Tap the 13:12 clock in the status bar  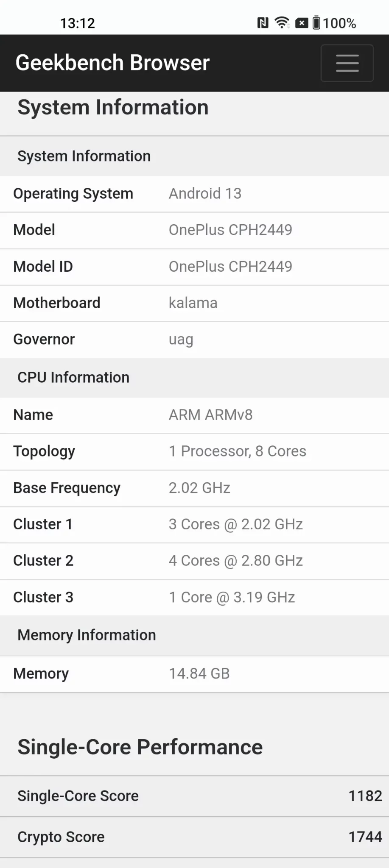(x=77, y=23)
